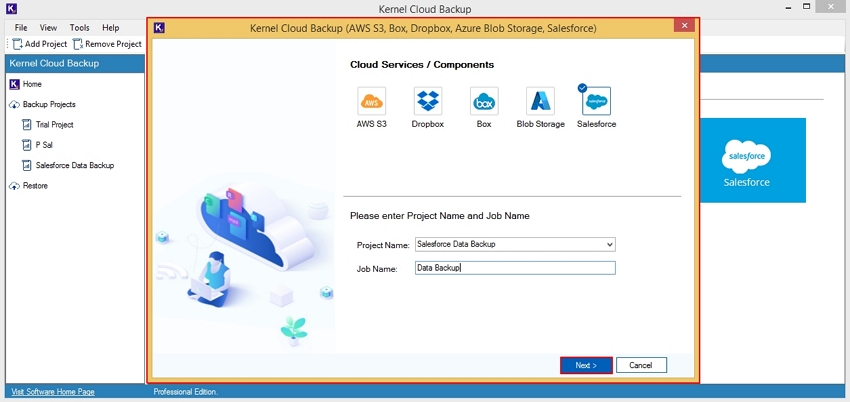Click the Next button
This screenshot has height=402, width=850.
[586, 365]
